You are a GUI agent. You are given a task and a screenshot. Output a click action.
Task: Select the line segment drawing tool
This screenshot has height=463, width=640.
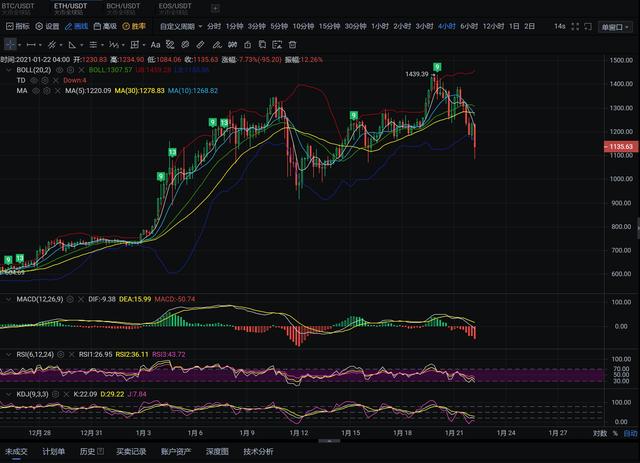[31, 45]
